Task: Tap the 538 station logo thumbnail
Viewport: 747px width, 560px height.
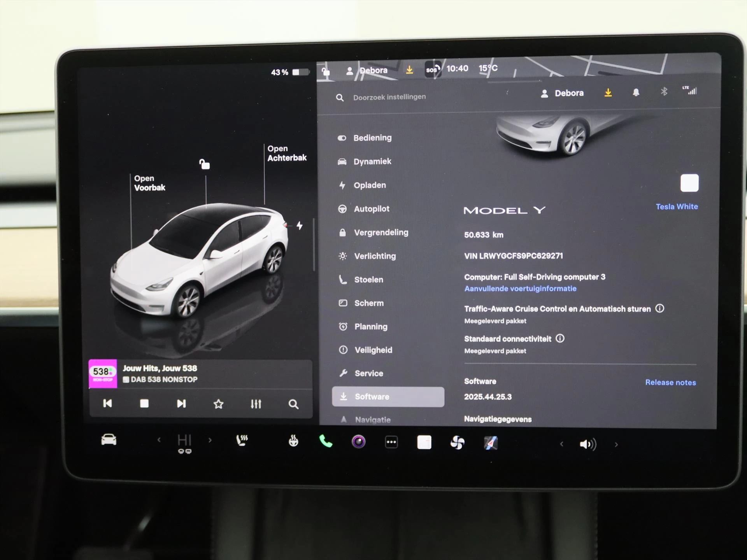Action: pyautogui.click(x=103, y=373)
